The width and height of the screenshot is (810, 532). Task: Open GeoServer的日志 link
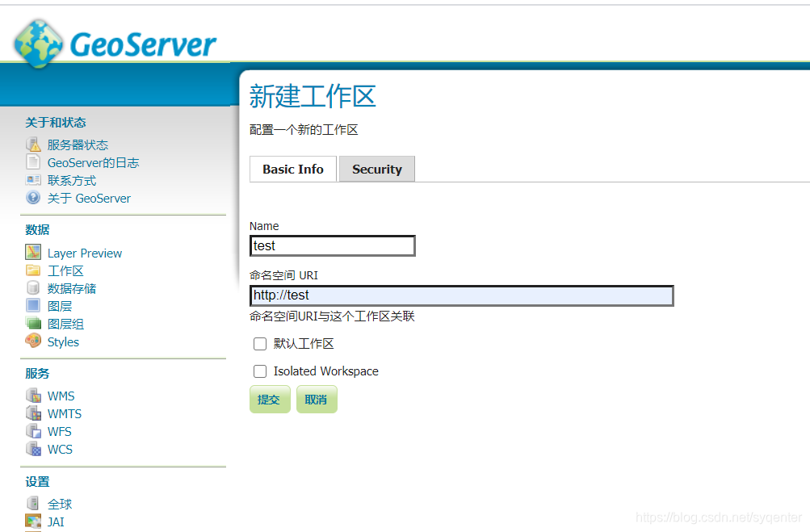tap(93, 163)
